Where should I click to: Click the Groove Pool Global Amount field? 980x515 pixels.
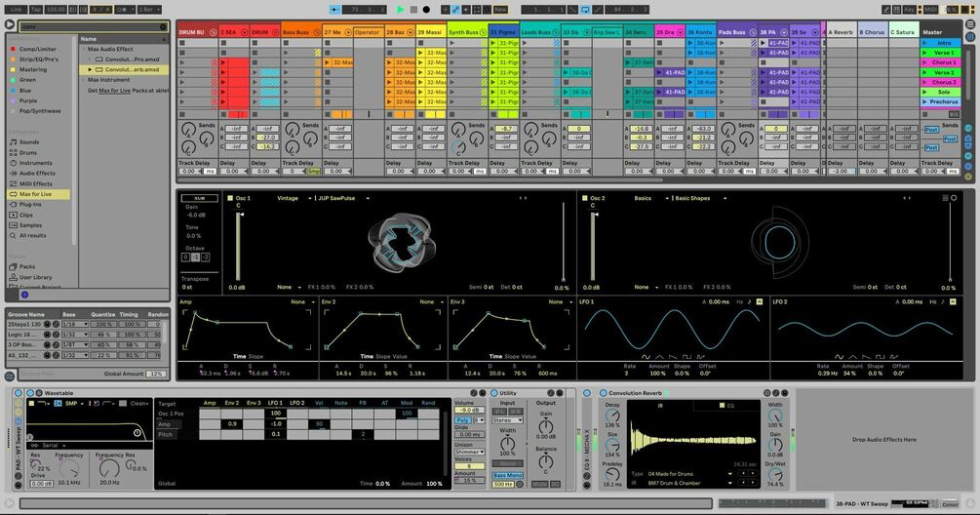click(156, 374)
